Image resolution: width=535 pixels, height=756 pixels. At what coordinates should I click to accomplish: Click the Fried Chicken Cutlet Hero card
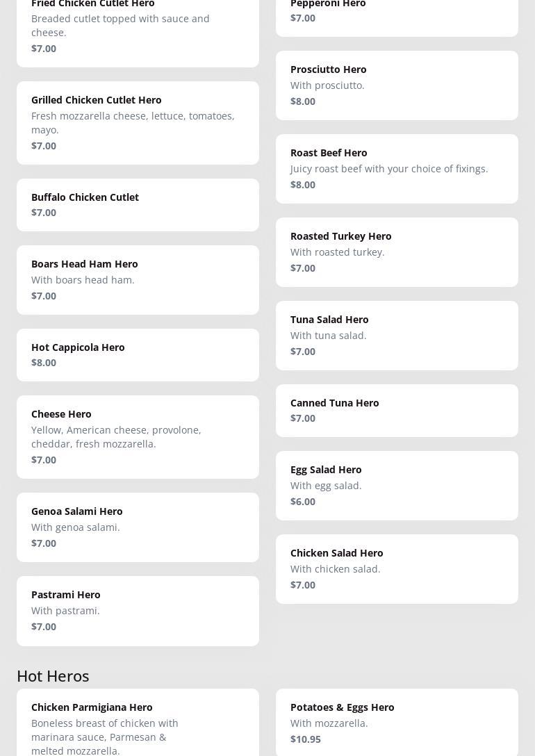(138, 28)
